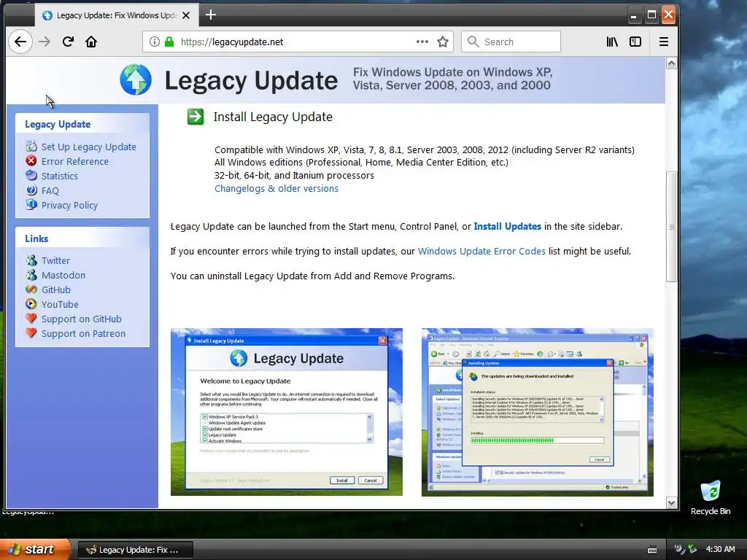Image resolution: width=747 pixels, height=560 pixels.
Task: Open the Library toolbar icon
Action: point(612,42)
